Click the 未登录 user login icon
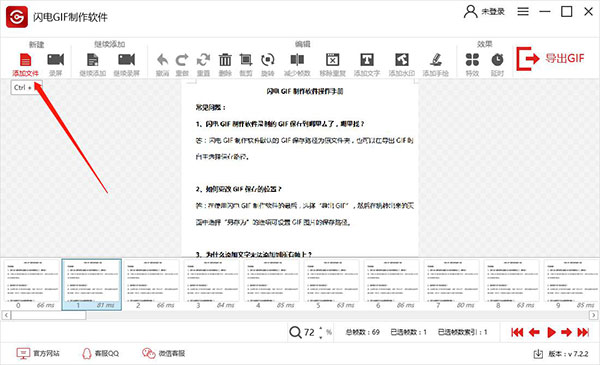Screen dimensions: 600x365 pos(470,11)
